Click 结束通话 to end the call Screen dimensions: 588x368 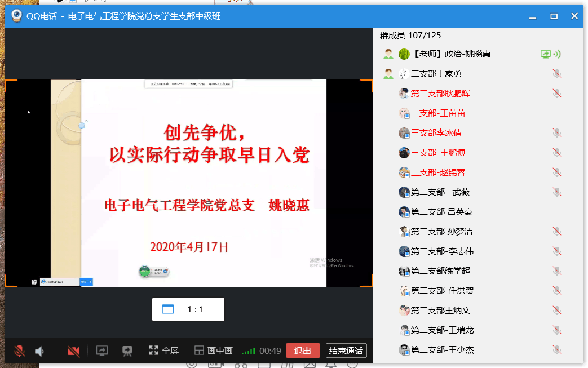coord(346,351)
